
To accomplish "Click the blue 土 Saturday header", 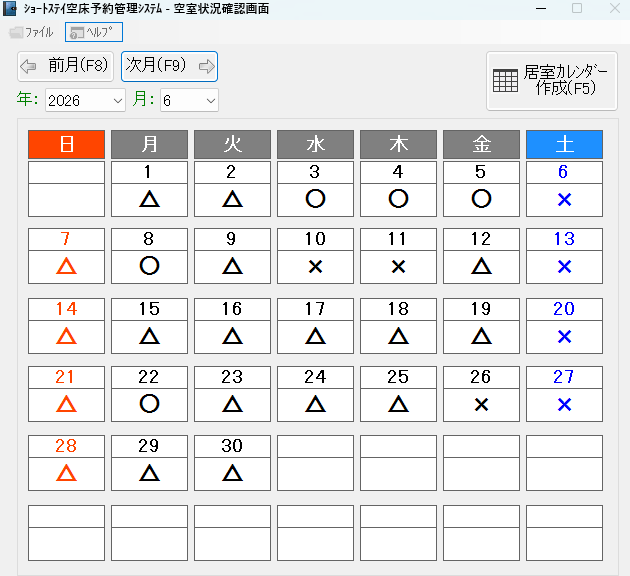I will click(x=564, y=144).
